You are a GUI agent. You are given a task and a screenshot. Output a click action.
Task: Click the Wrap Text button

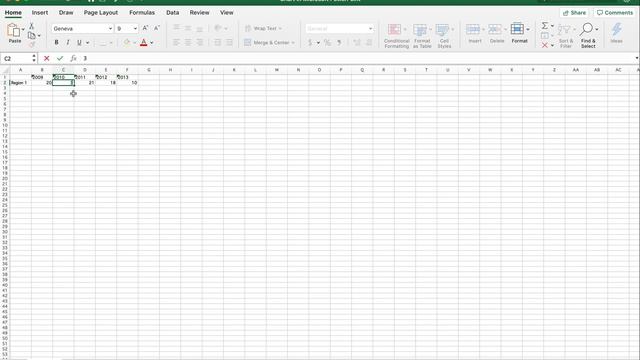(263, 29)
